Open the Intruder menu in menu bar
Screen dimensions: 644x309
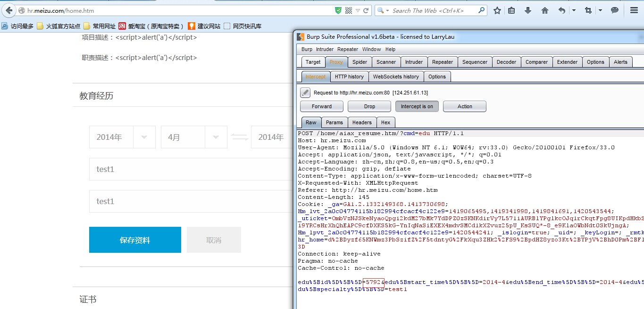click(325, 49)
